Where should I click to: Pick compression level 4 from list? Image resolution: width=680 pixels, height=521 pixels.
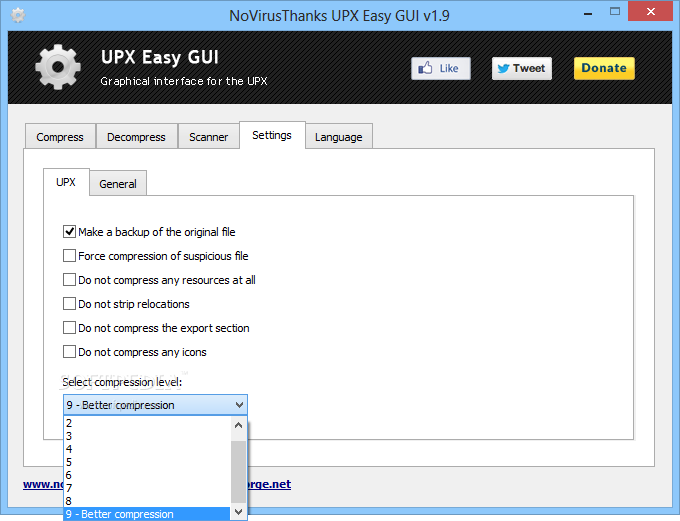point(147,449)
